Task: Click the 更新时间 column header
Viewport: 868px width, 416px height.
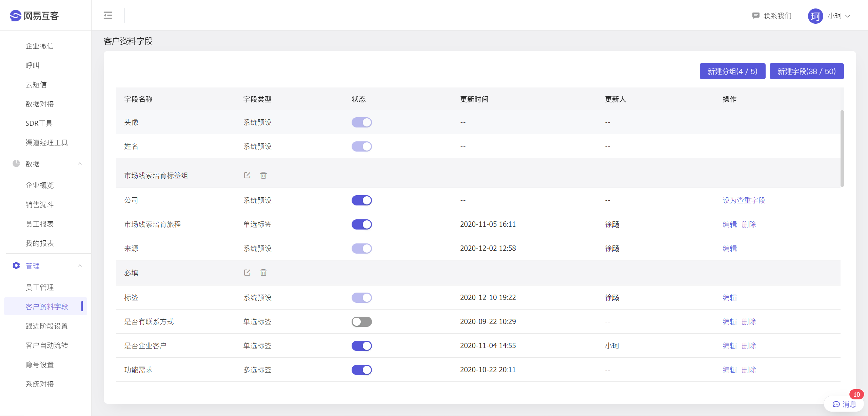Action: [474, 99]
